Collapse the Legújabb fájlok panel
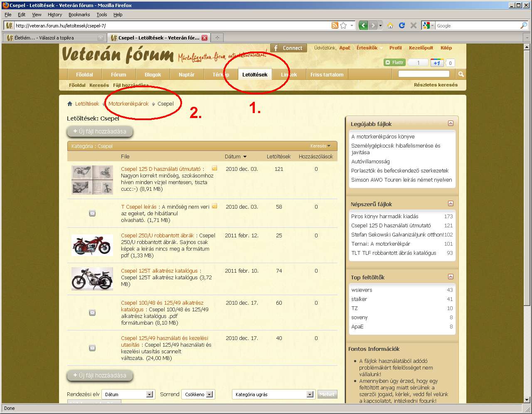The width and height of the screenshot is (532, 414). click(451, 123)
